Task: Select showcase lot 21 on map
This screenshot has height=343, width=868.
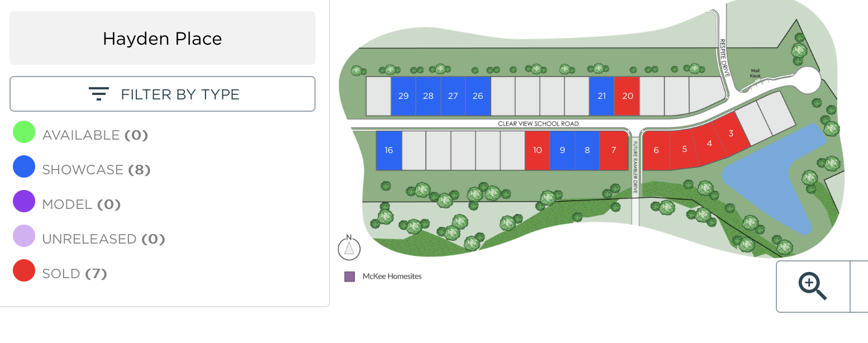Action: (602, 96)
